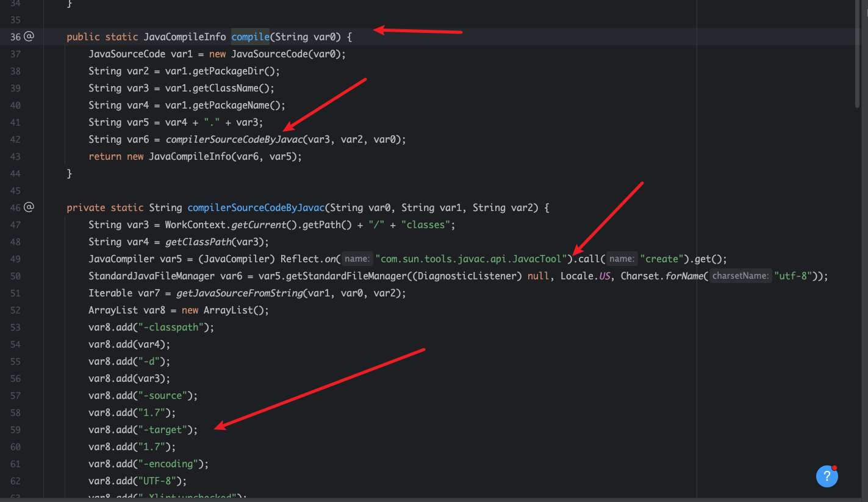
Task: Open the blue help question mark button
Action: [827, 476]
